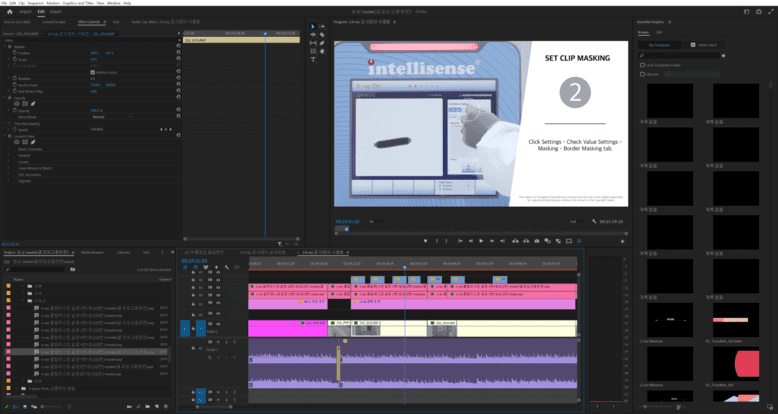Filter favorites with the star icon
Screen dimensions: 778x414
point(723,56)
